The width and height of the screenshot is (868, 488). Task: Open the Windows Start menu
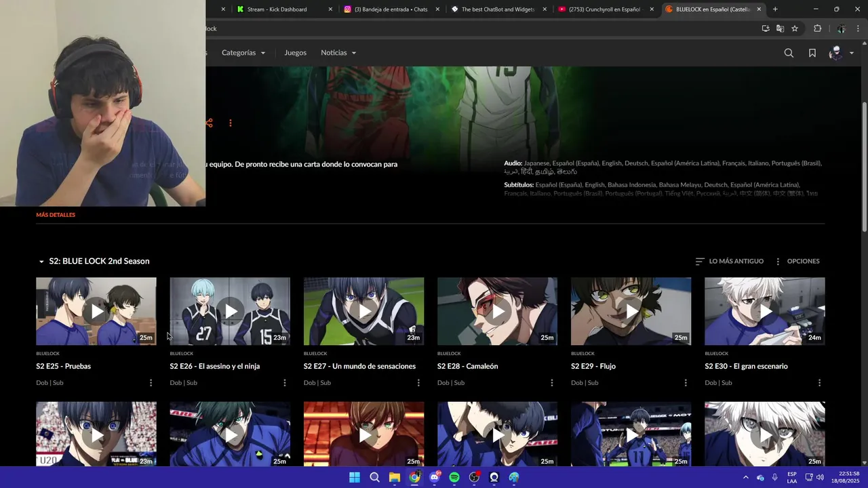[x=355, y=477]
